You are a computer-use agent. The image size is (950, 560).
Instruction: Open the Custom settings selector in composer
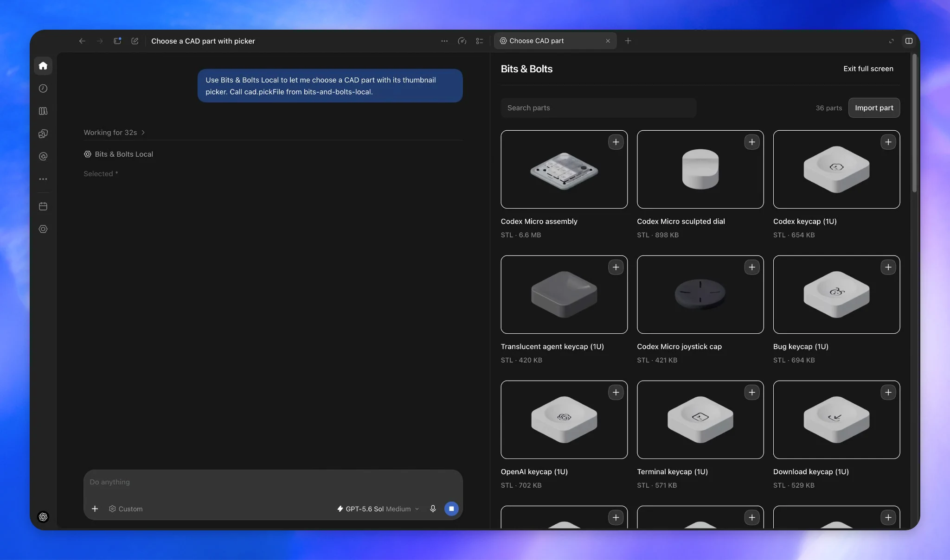tap(126, 509)
